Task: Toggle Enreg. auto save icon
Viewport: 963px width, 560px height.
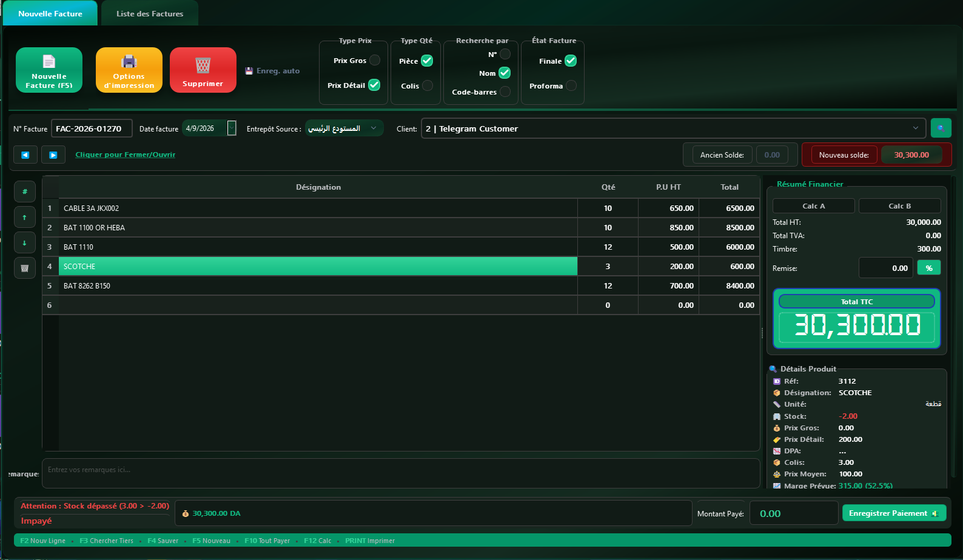Action: coord(249,71)
